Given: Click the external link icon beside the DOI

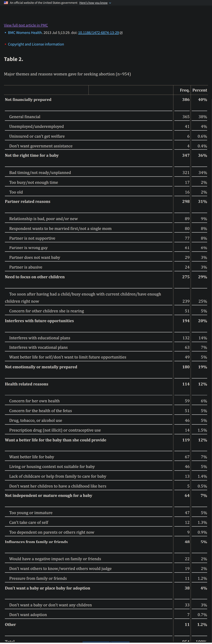Looking at the screenshot, I should [121, 33].
